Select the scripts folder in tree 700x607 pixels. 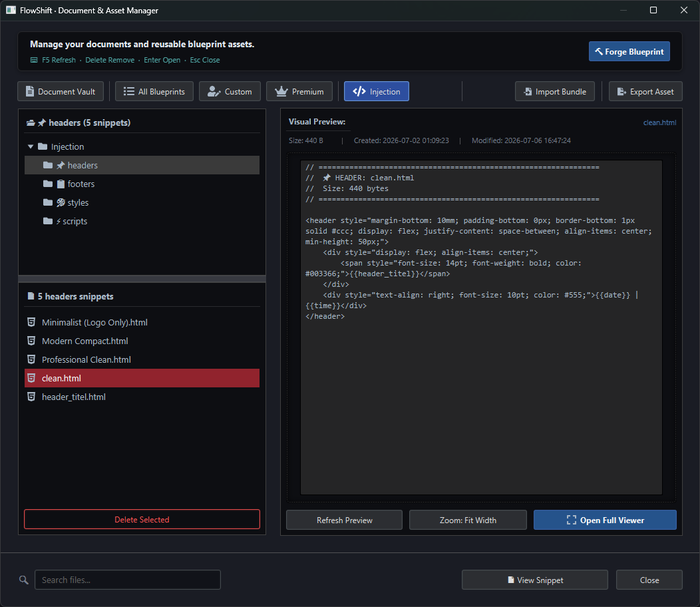point(142,221)
